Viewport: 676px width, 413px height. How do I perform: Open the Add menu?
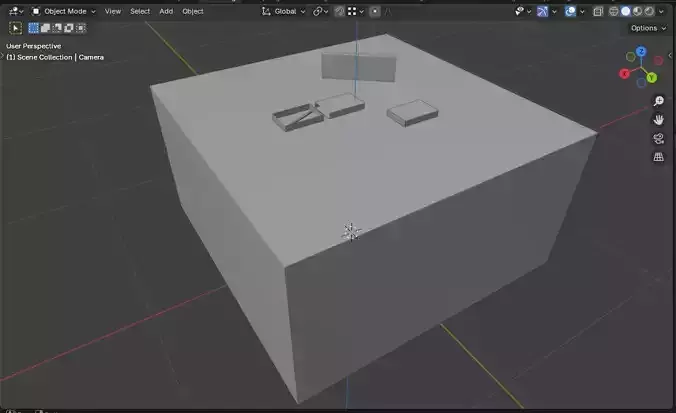click(166, 11)
